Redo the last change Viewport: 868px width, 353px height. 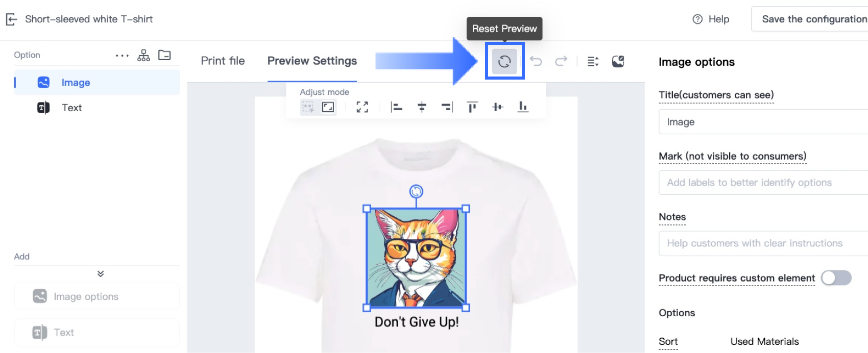click(561, 61)
